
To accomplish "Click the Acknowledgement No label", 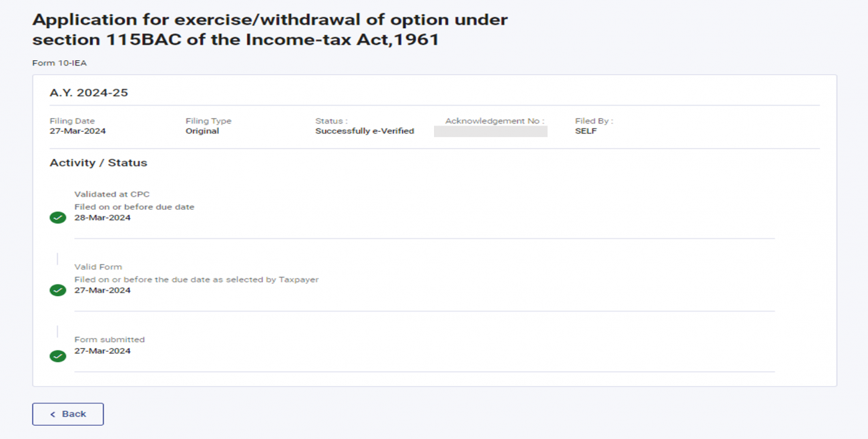I will [495, 121].
